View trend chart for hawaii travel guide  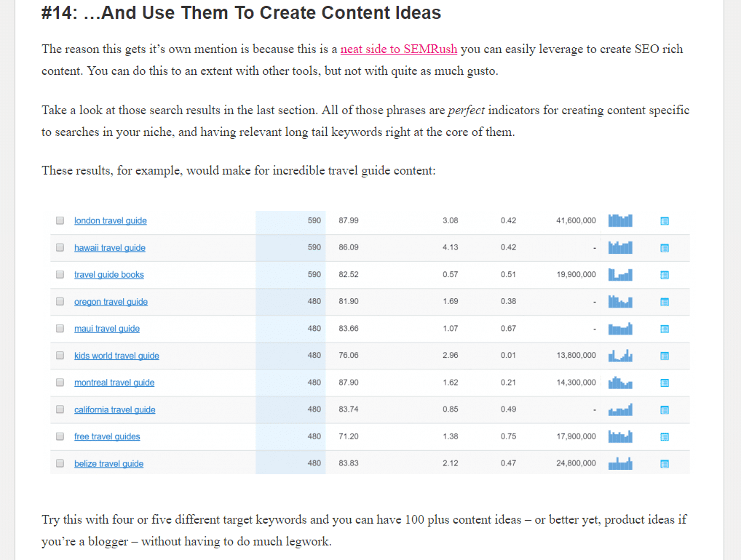(x=620, y=247)
